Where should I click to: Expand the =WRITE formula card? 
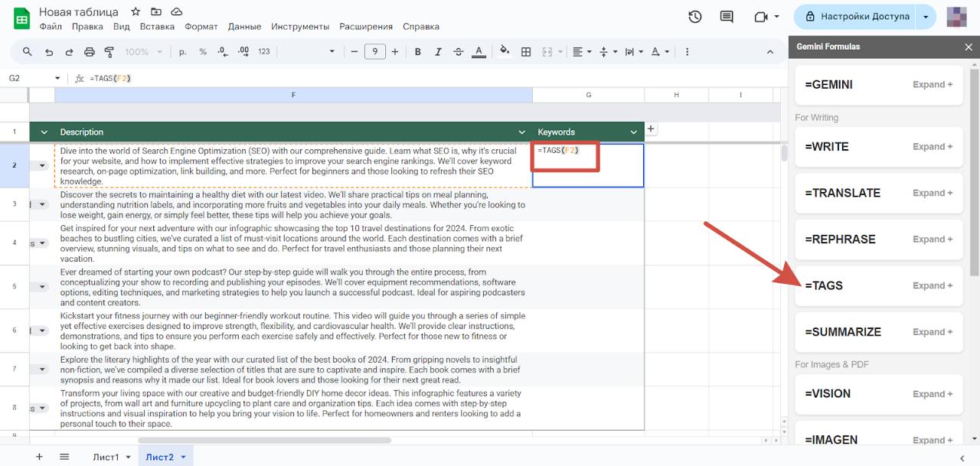click(x=933, y=147)
